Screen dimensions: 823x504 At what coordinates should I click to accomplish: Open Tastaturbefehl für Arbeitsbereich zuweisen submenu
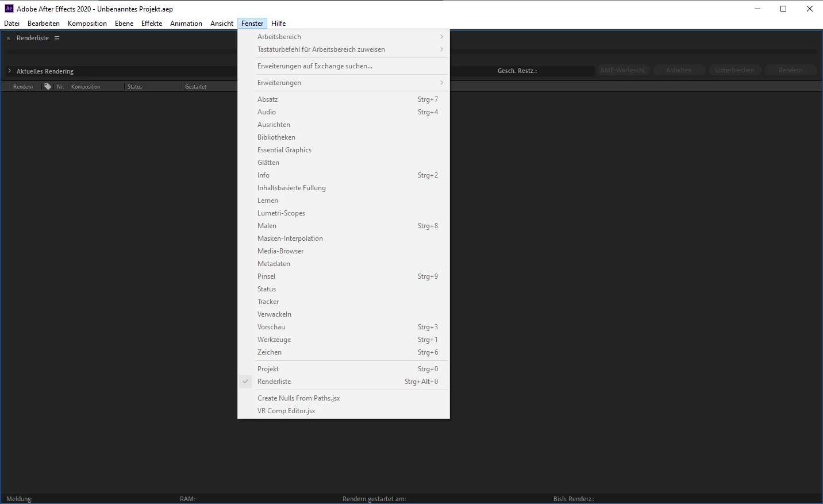click(x=344, y=49)
